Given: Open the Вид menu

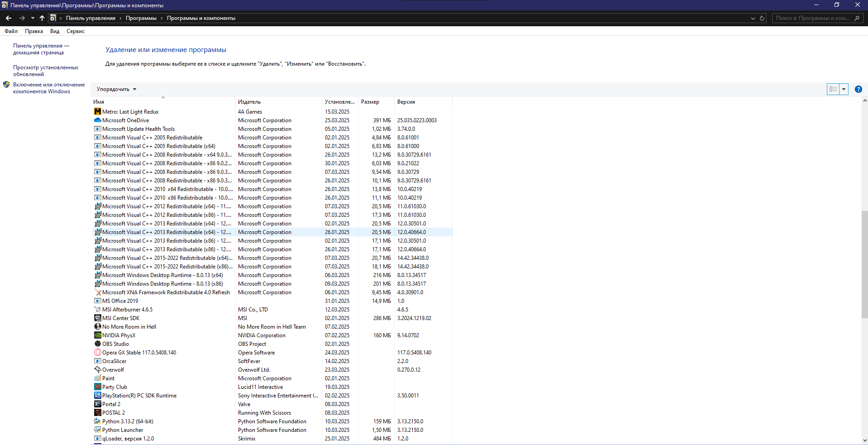Looking at the screenshot, I should [55, 31].
